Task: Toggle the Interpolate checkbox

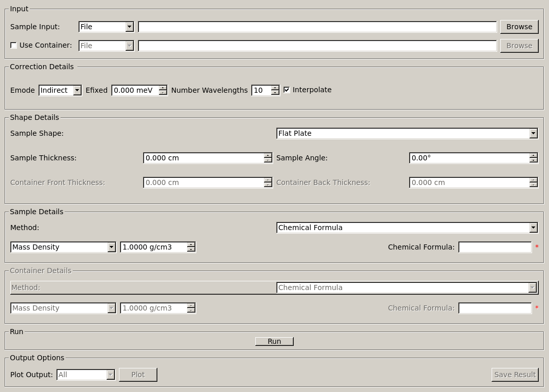Action: coord(287,90)
